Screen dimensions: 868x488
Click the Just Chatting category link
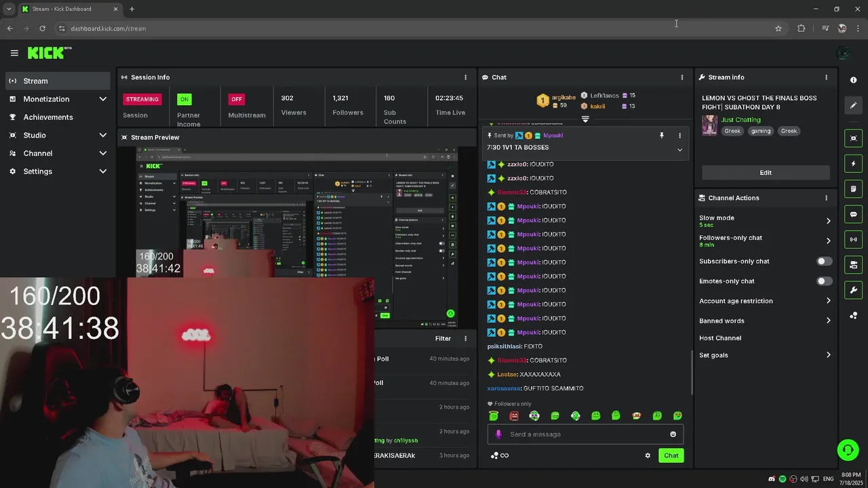pyautogui.click(x=741, y=120)
